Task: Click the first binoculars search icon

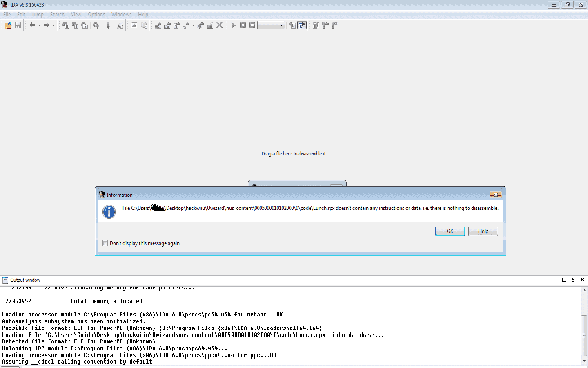Action: (66, 25)
